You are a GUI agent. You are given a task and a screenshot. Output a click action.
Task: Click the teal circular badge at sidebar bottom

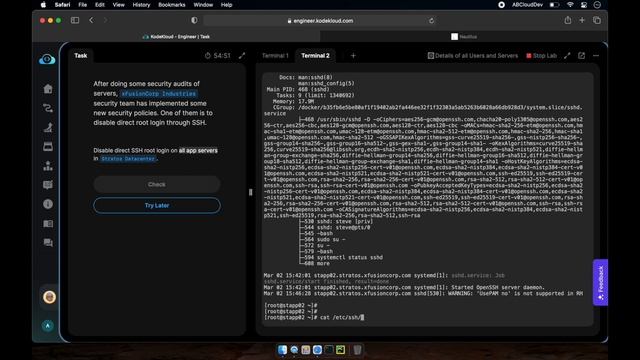(x=48, y=326)
